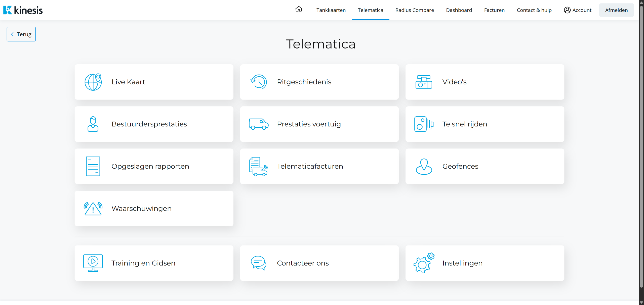Go to Facturen in the top menu
The image size is (644, 305).
(494, 10)
